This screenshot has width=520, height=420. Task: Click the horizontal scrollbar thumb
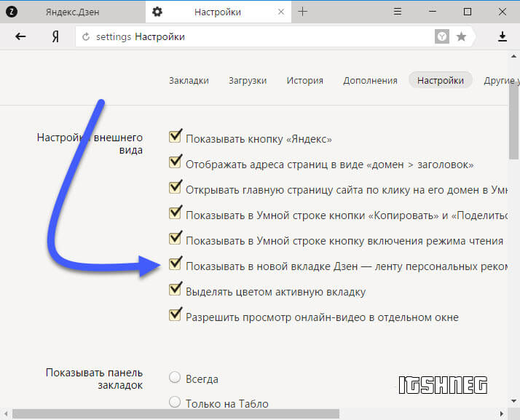176,413
